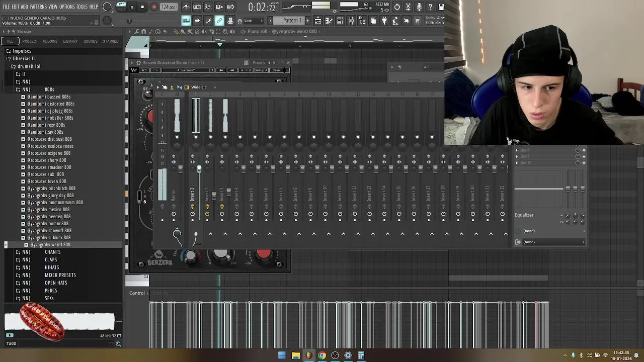Switch to the SOUNDS browser tab
This screenshot has width=644, height=362.
[x=91, y=41]
